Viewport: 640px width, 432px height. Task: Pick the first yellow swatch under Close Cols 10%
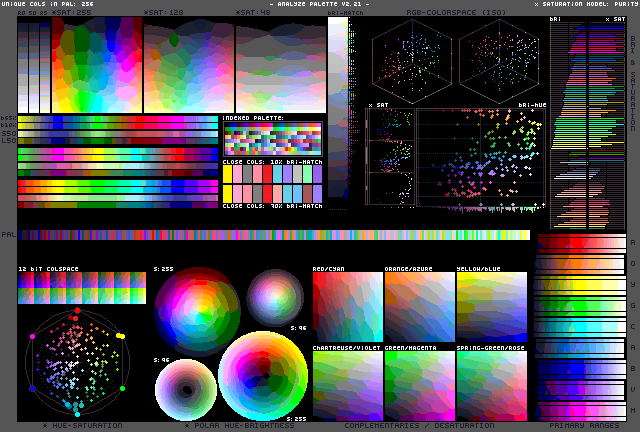click(x=227, y=174)
